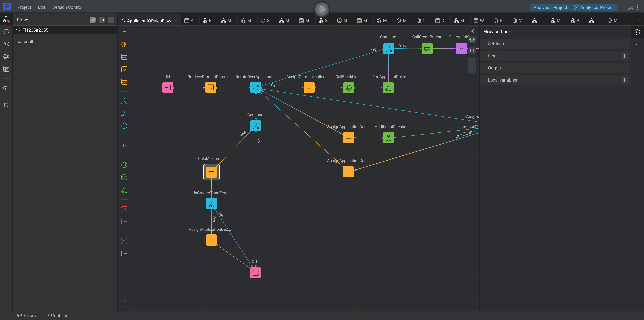
Task: Select the red error input tool in palette
Action: click(124, 209)
